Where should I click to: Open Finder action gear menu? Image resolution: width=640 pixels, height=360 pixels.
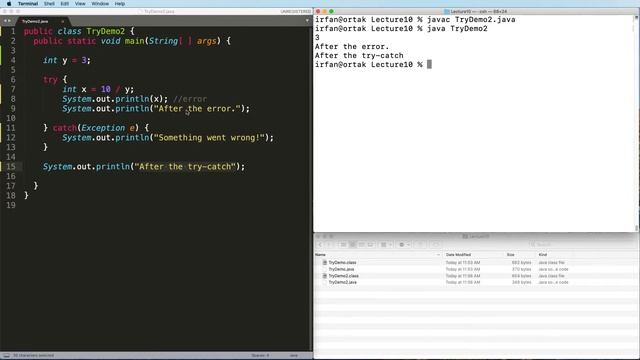[x=404, y=244]
